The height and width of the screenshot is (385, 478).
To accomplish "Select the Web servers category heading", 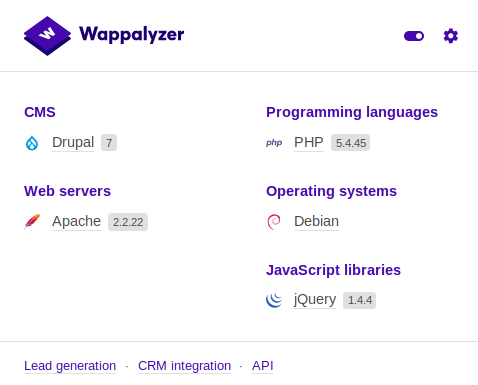I will tap(67, 191).
